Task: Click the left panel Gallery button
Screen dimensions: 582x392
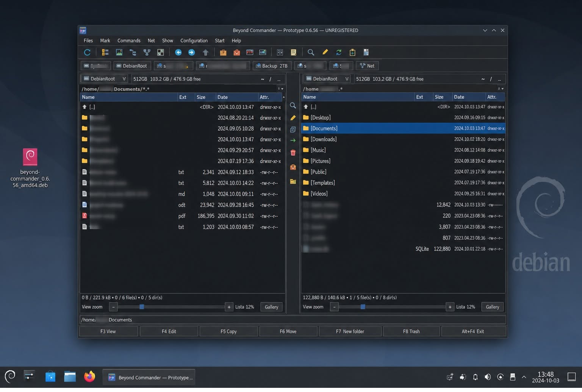Action: coord(271,307)
